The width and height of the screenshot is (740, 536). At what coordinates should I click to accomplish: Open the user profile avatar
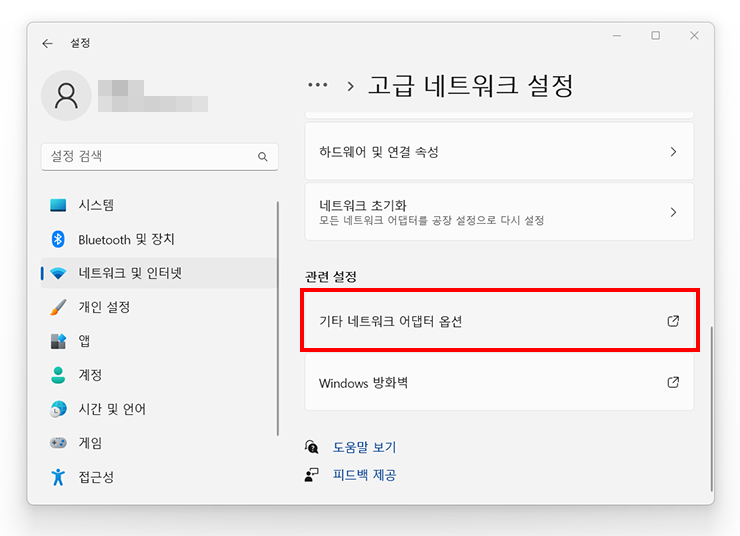pyautogui.click(x=66, y=96)
